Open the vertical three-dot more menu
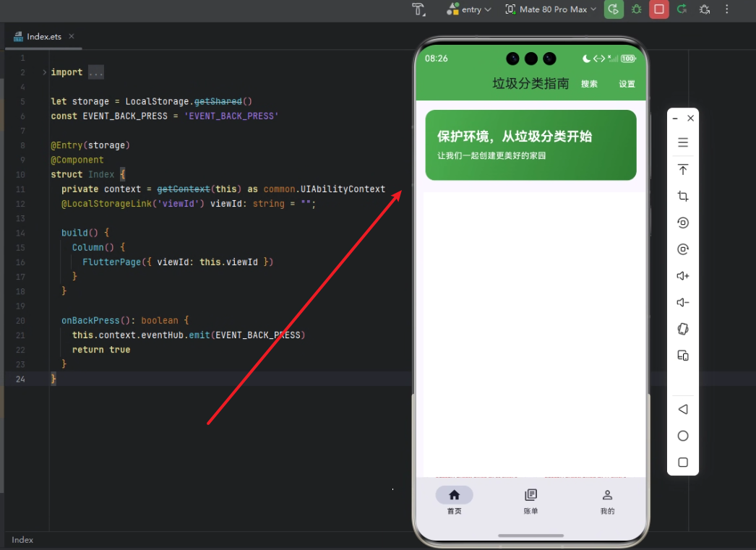 click(x=726, y=9)
